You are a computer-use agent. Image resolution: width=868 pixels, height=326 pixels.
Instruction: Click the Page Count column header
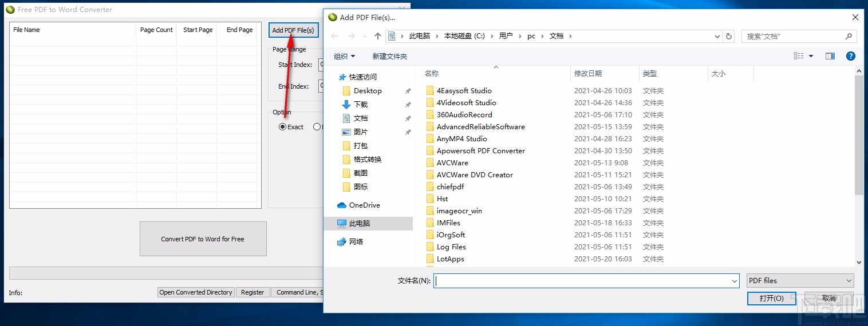(x=156, y=30)
